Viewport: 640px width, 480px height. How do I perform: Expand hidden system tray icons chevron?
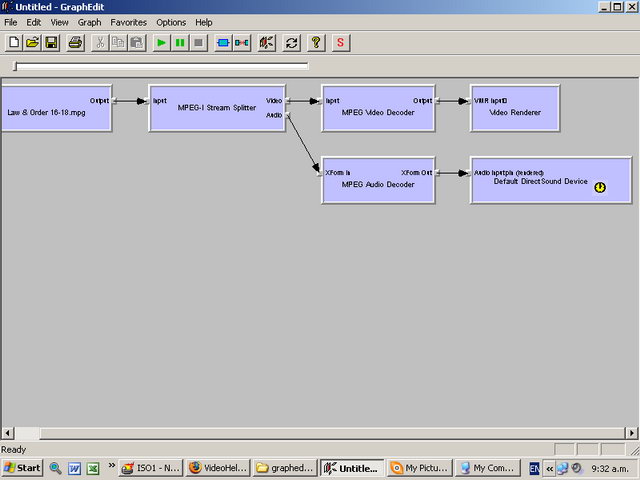tap(549, 468)
